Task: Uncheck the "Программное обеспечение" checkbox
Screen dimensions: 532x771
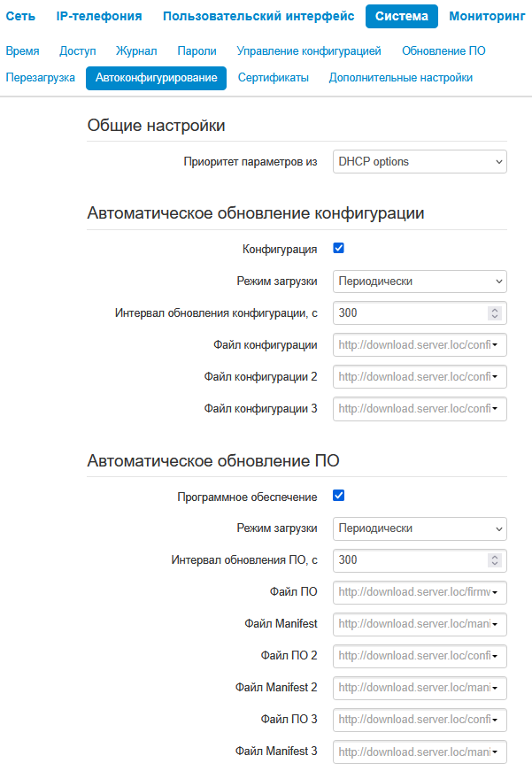Action: [338, 496]
